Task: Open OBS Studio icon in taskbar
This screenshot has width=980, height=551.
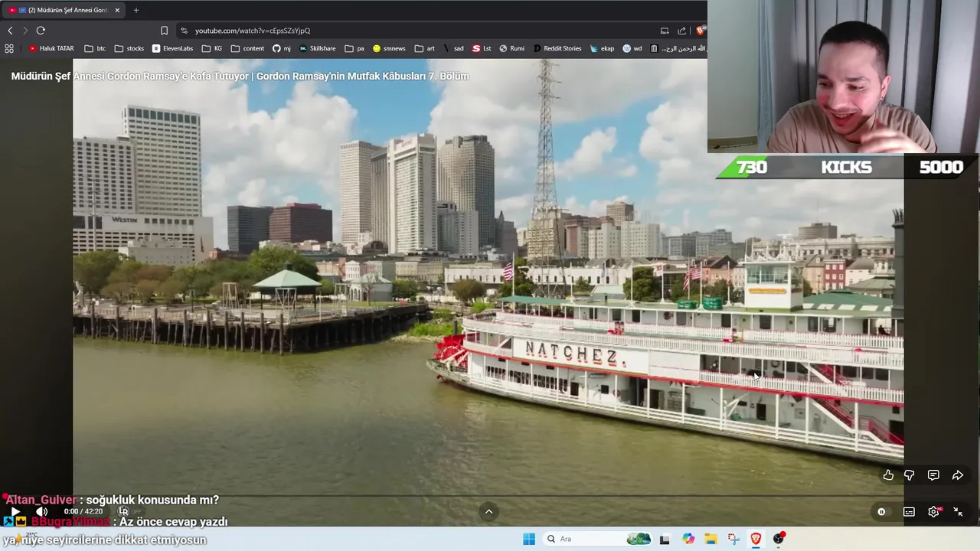Action: pos(779,539)
